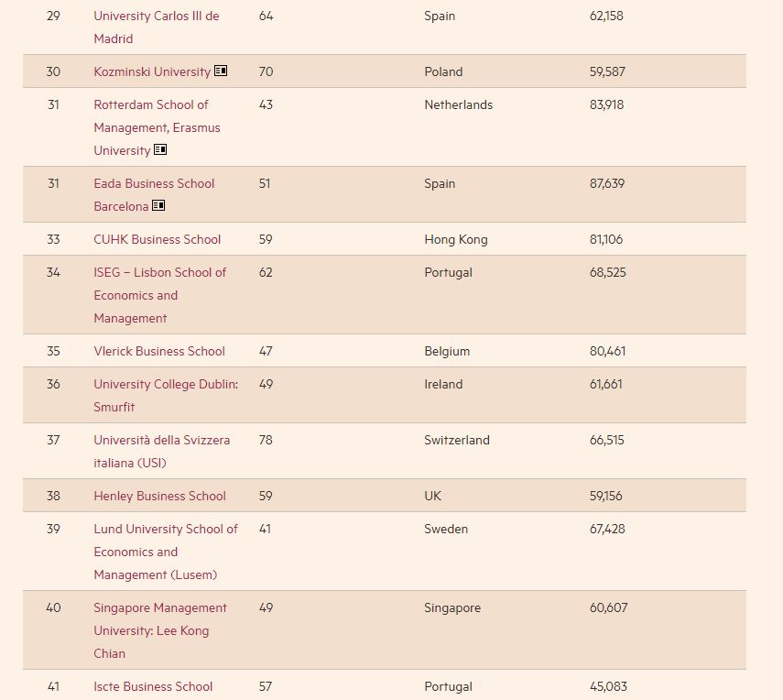
Task: Select rank 34 in ISEG row
Action: (x=53, y=273)
